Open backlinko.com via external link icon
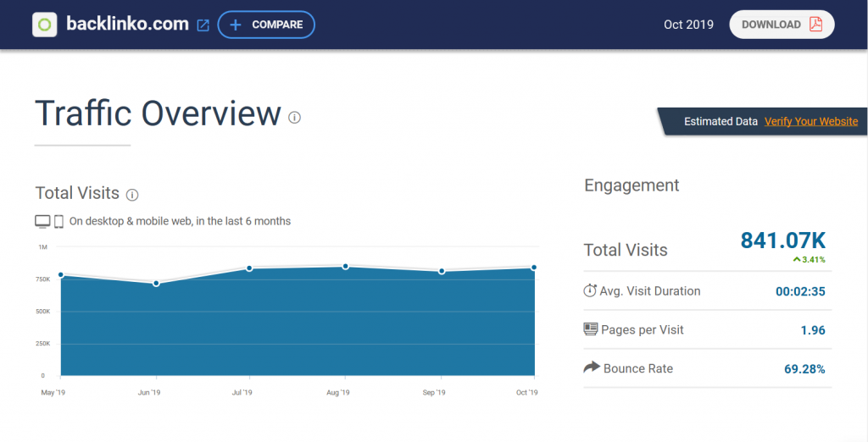Viewport: 868px width, 442px height. pos(203,25)
